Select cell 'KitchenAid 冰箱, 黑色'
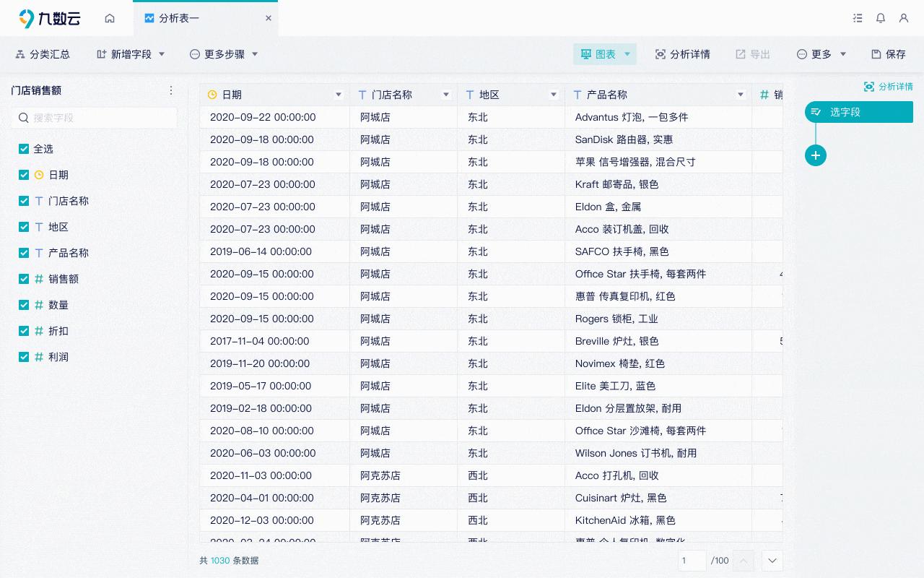924x578 pixels. point(658,520)
